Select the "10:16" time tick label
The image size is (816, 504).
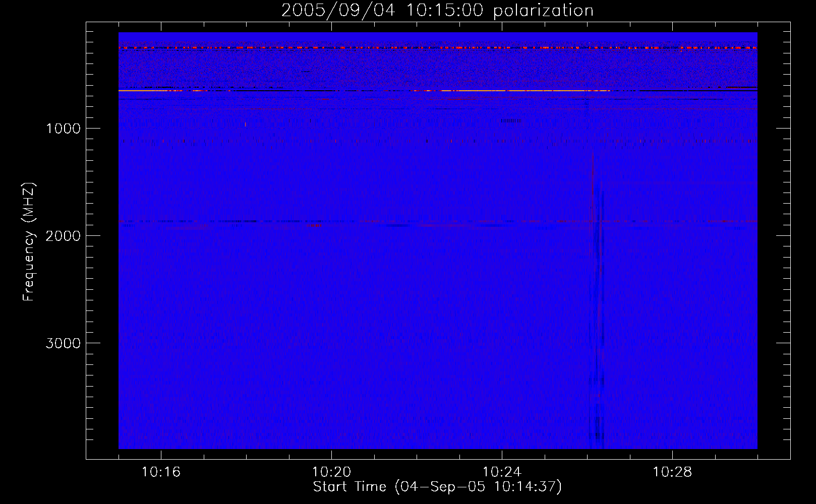coord(161,472)
